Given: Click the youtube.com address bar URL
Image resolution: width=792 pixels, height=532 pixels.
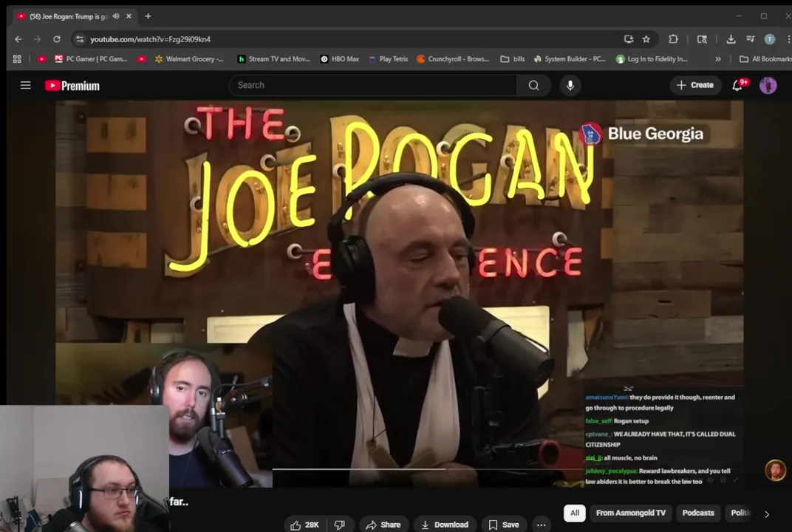Looking at the screenshot, I should [x=150, y=39].
